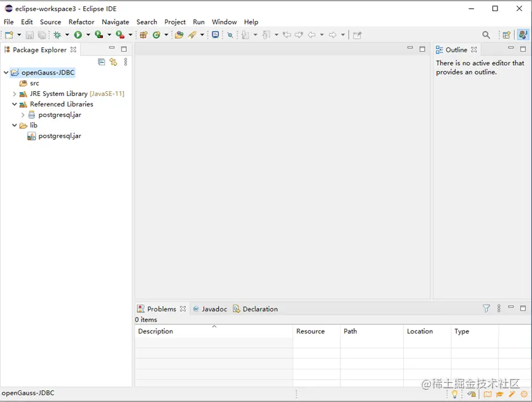
Task: Click the Open Type toolbar icon
Action: coord(179,34)
